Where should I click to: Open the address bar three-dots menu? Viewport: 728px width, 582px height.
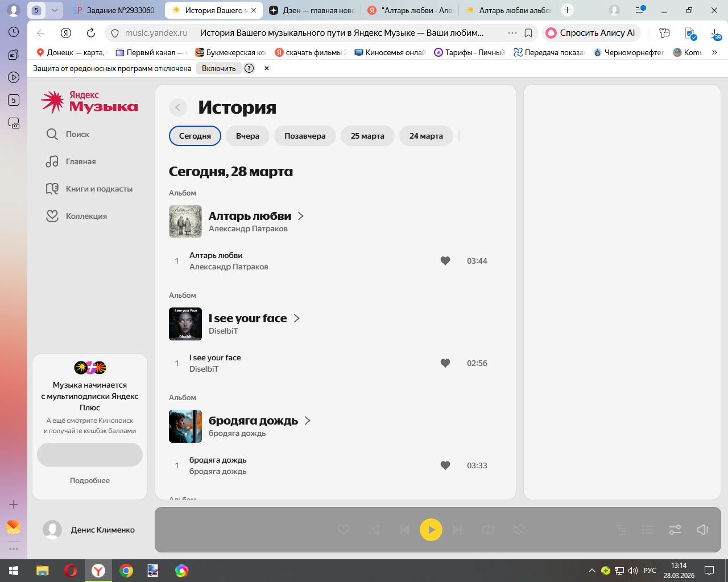pos(512,33)
